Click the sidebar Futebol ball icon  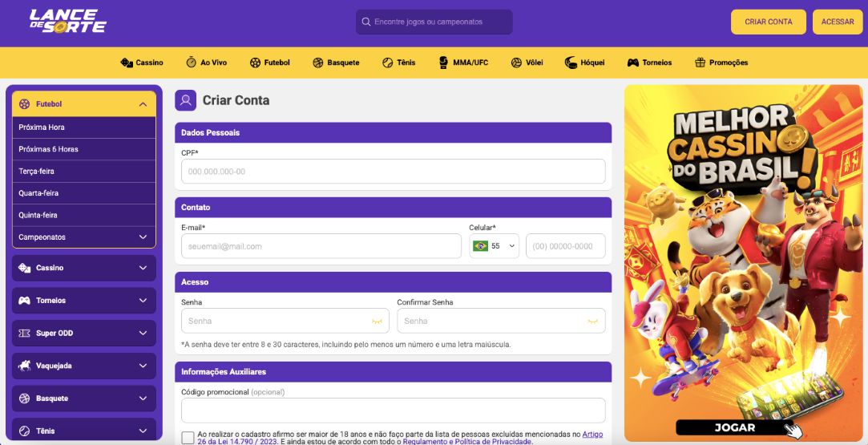tap(24, 104)
